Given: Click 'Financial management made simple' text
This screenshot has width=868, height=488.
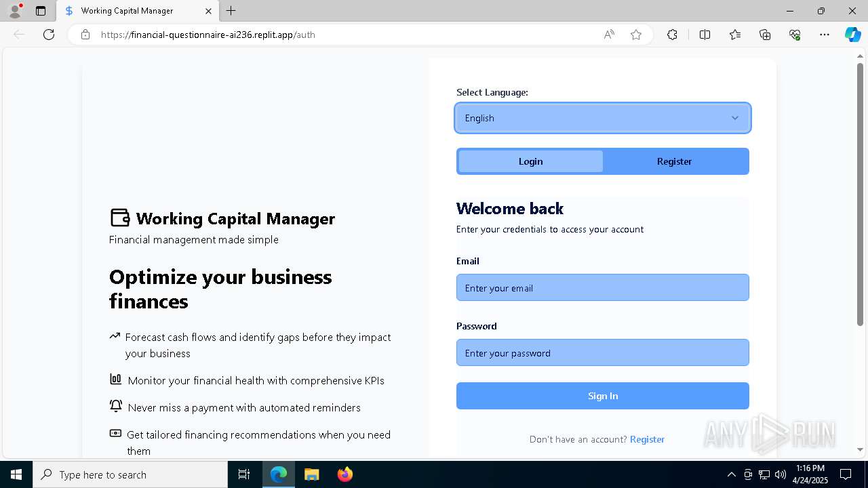Looking at the screenshot, I should [194, 239].
